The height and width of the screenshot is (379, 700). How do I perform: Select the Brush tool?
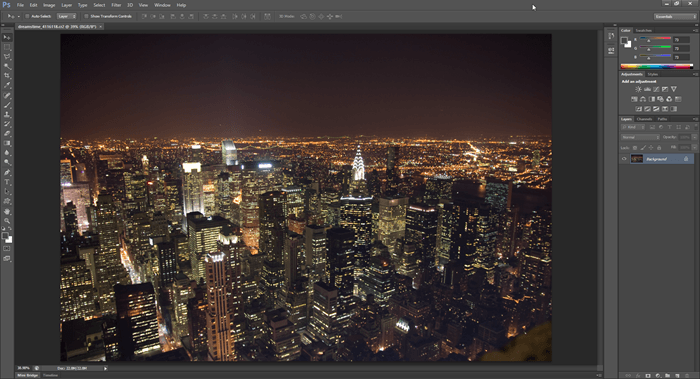pos(7,105)
